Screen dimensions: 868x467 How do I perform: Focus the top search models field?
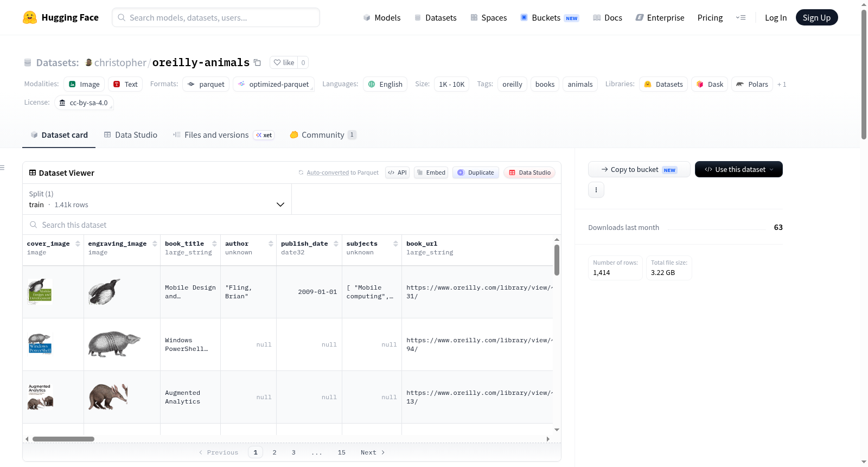coord(216,17)
